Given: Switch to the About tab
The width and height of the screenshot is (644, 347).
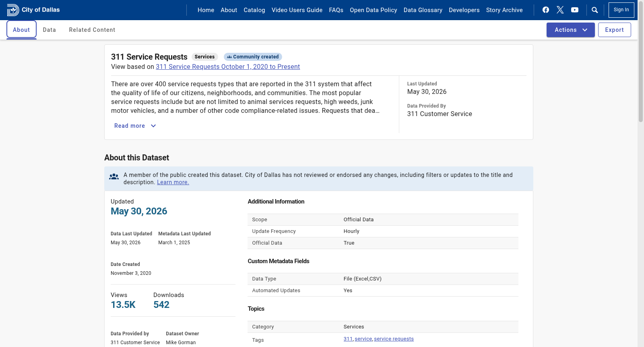Looking at the screenshot, I should [21, 30].
